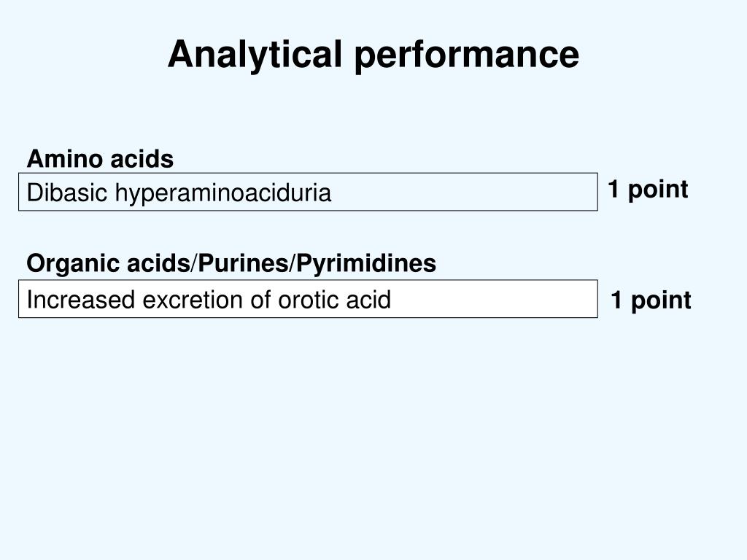
Task: Click "1 point" beside Dibasic hyperaminoaciduria
Action: 648,190
